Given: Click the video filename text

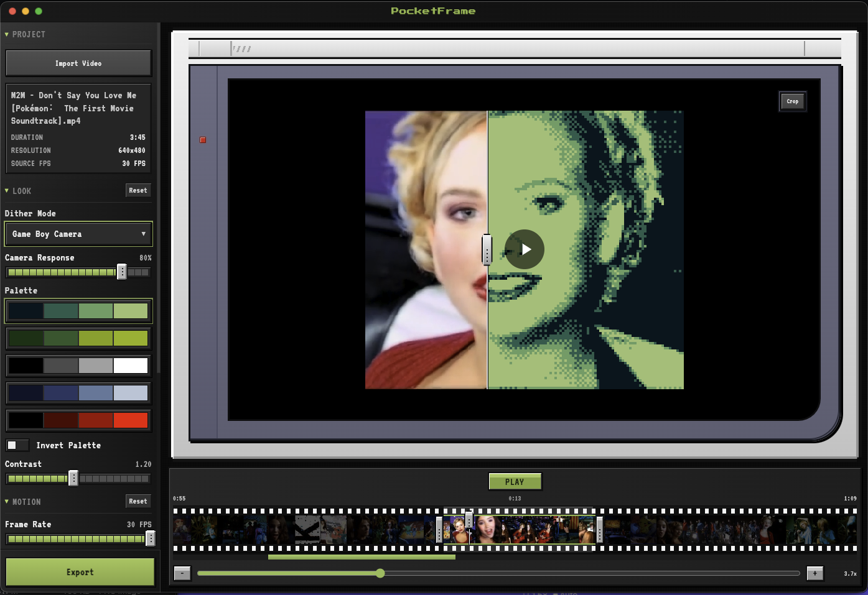Looking at the screenshot, I should coord(73,108).
